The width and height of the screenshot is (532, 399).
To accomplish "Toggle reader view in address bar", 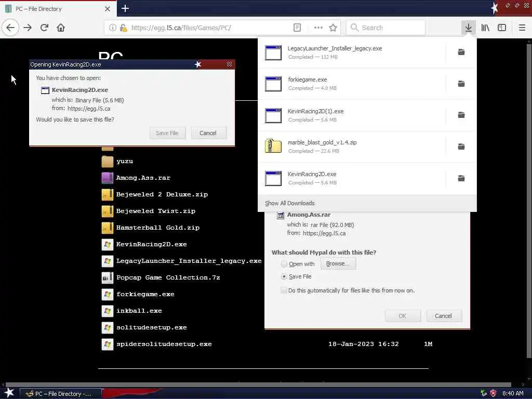I will [x=297, y=28].
